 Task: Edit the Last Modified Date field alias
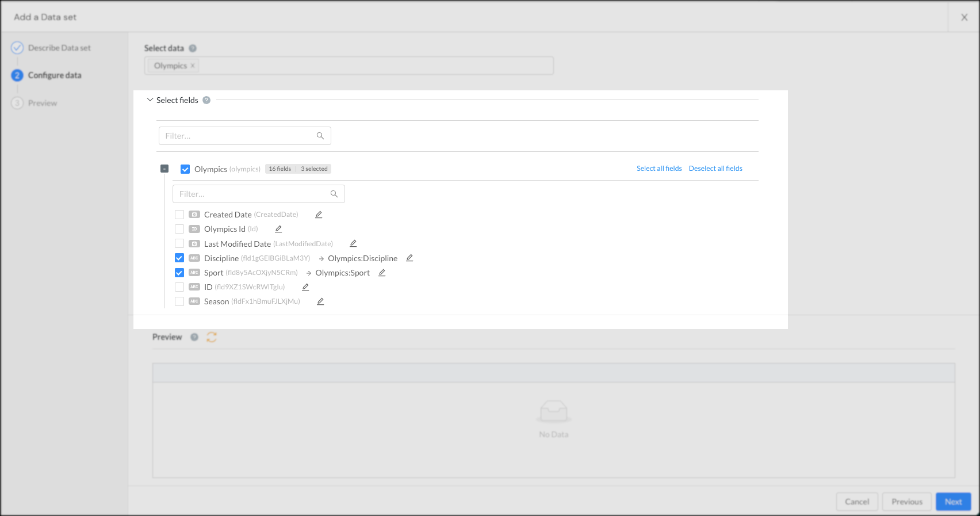tap(353, 244)
